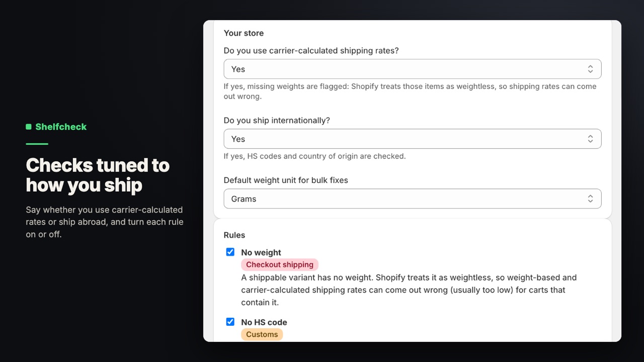
Task: Click the Checkout shipping badge
Action: [x=280, y=264]
